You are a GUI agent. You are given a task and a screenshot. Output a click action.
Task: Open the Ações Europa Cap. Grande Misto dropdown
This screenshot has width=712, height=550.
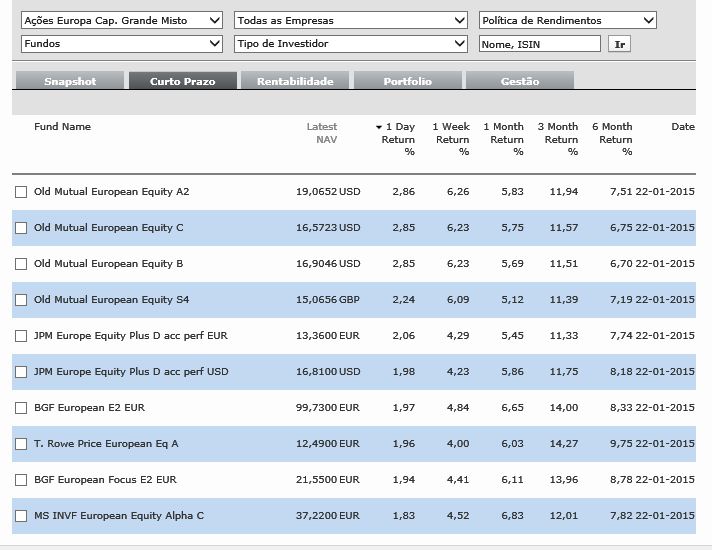122,20
